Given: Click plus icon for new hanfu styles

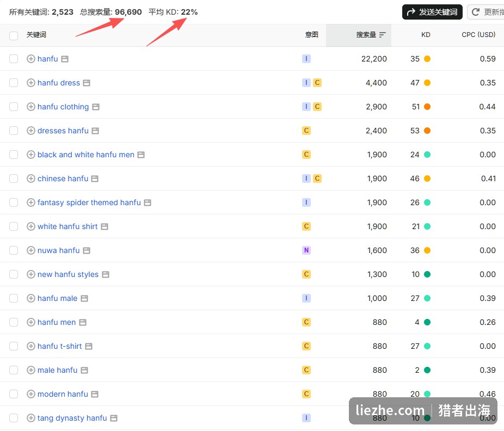Looking at the screenshot, I should click(31, 274).
